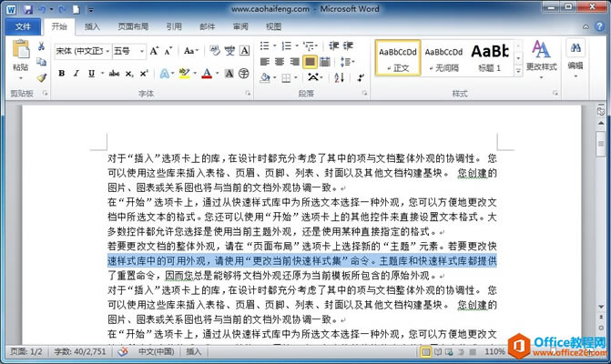Switch to the 邮件 tab
Image resolution: width=611 pixels, height=364 pixels.
(208, 26)
